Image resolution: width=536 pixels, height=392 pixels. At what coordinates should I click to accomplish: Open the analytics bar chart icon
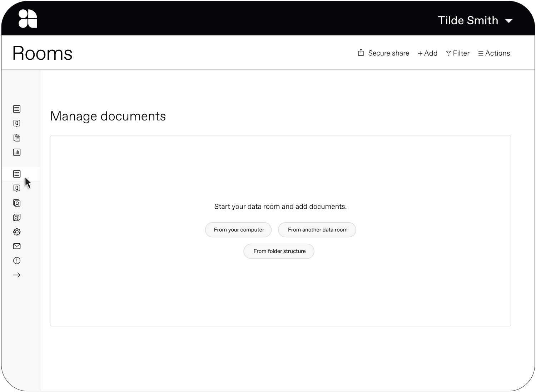click(x=16, y=152)
